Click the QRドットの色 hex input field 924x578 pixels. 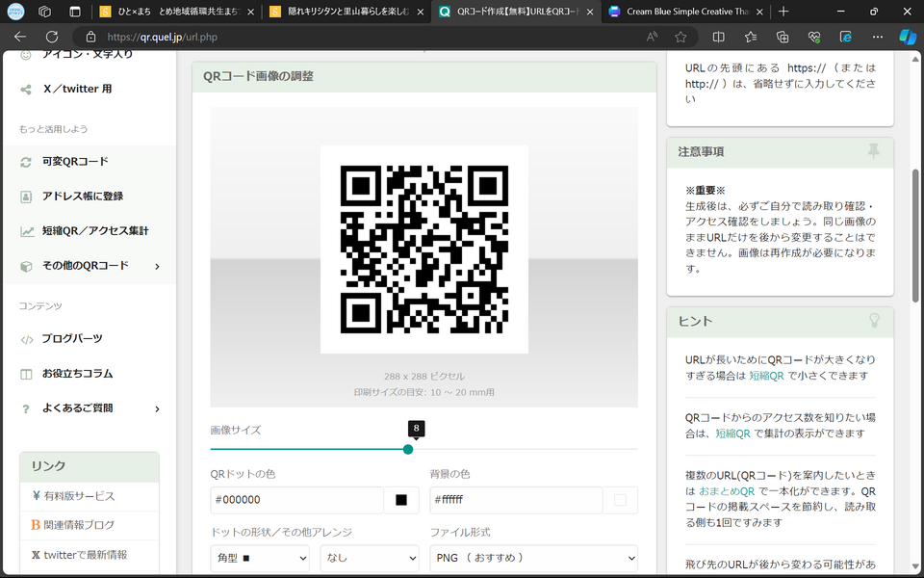295,500
